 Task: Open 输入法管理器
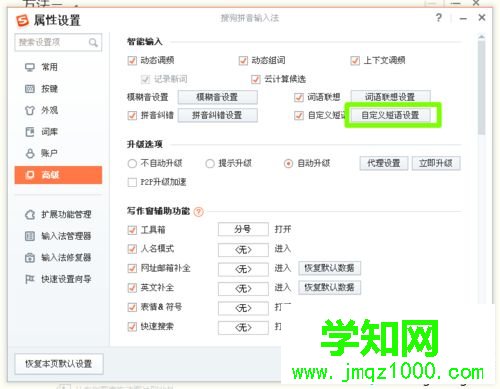click(58, 236)
